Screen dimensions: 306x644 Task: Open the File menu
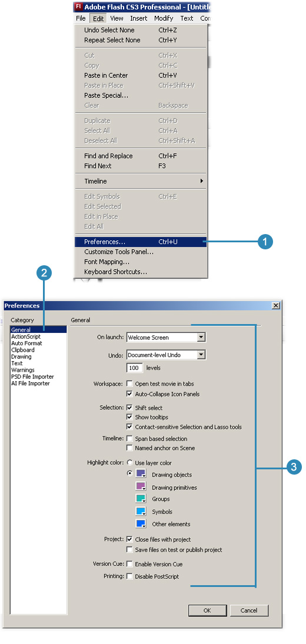[x=81, y=18]
